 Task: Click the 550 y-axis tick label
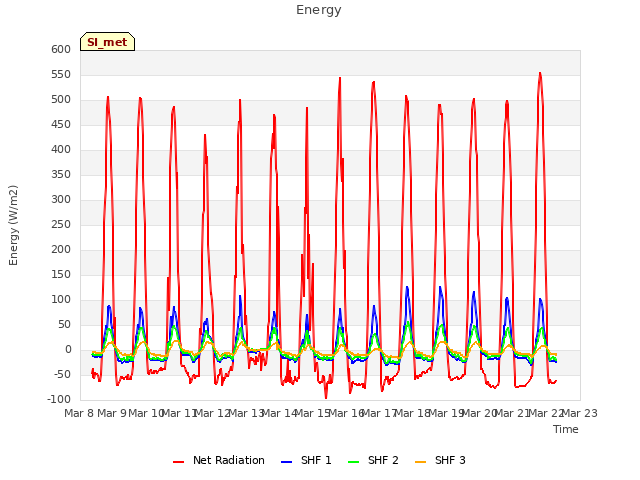coord(61,75)
